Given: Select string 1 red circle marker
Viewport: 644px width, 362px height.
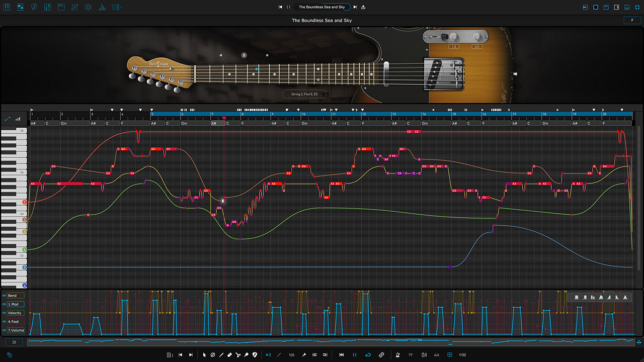Looking at the screenshot, I should point(24,202).
